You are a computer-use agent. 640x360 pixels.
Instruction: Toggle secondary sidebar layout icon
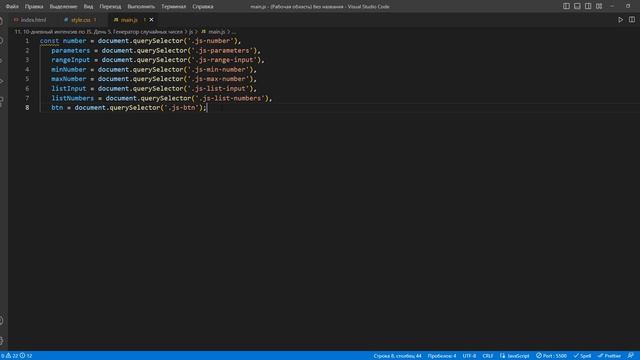coord(588,6)
